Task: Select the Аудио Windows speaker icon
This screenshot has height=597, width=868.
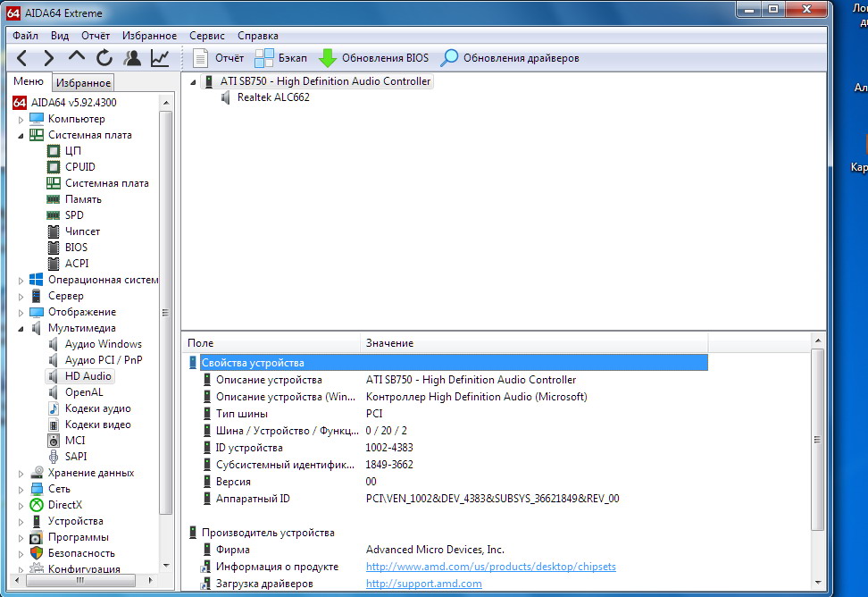Action: (x=54, y=344)
